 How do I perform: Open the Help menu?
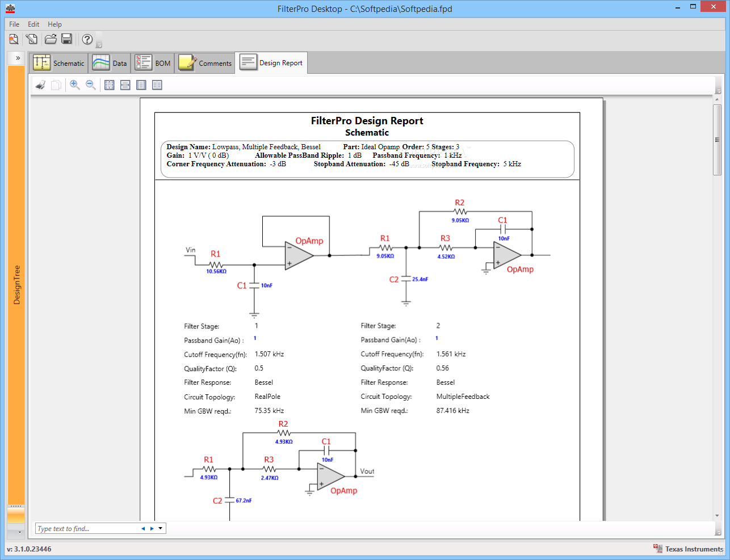click(x=54, y=24)
